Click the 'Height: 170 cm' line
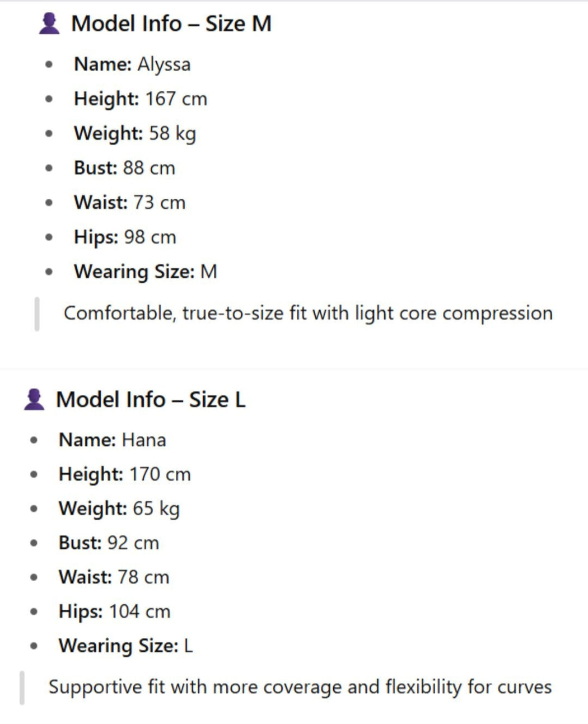This screenshot has height=724, width=588. pyautogui.click(x=125, y=475)
